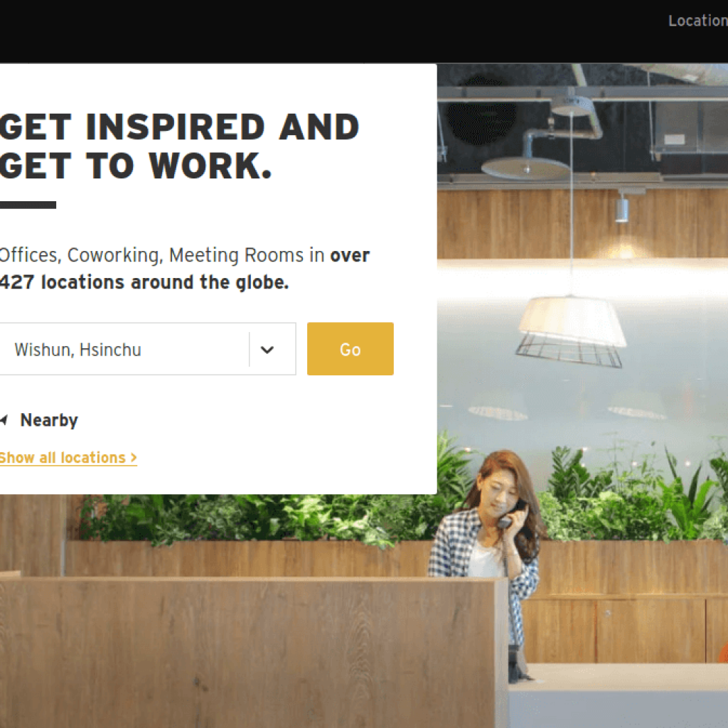
Task: Expand the location dropdown chevron arrow
Action: pos(267,350)
